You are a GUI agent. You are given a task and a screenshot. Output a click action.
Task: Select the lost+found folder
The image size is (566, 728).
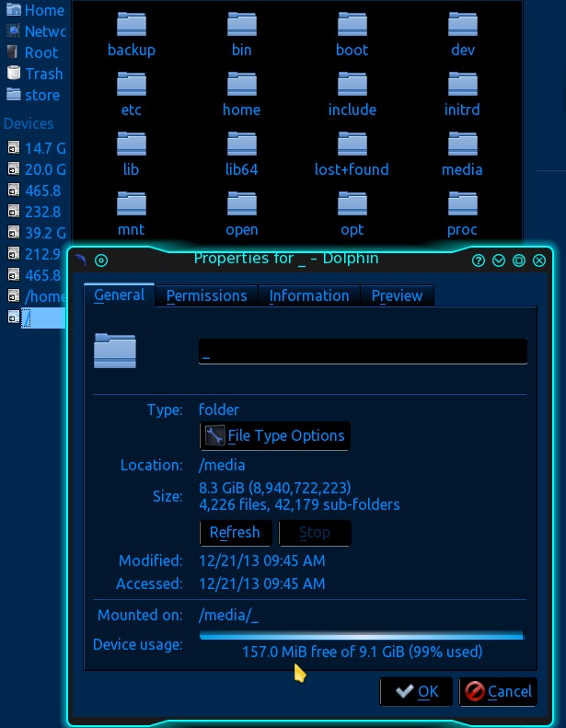tap(352, 155)
